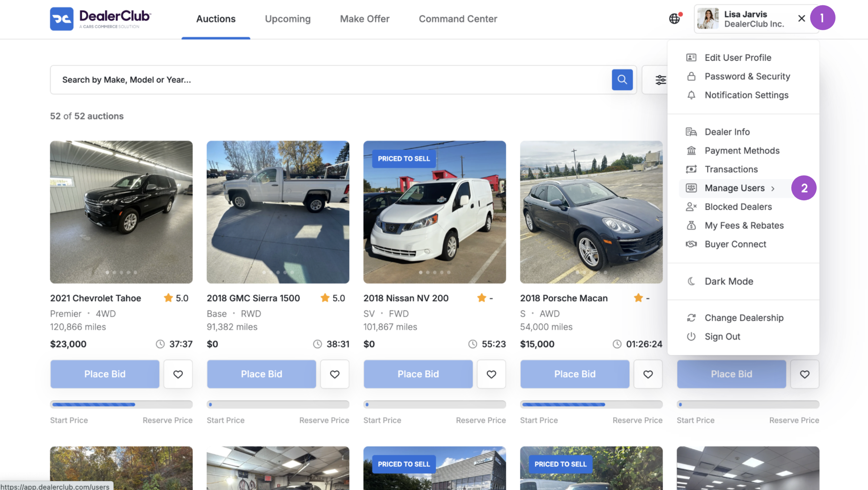Select Sign Out
This screenshot has width=868, height=490.
(x=722, y=336)
